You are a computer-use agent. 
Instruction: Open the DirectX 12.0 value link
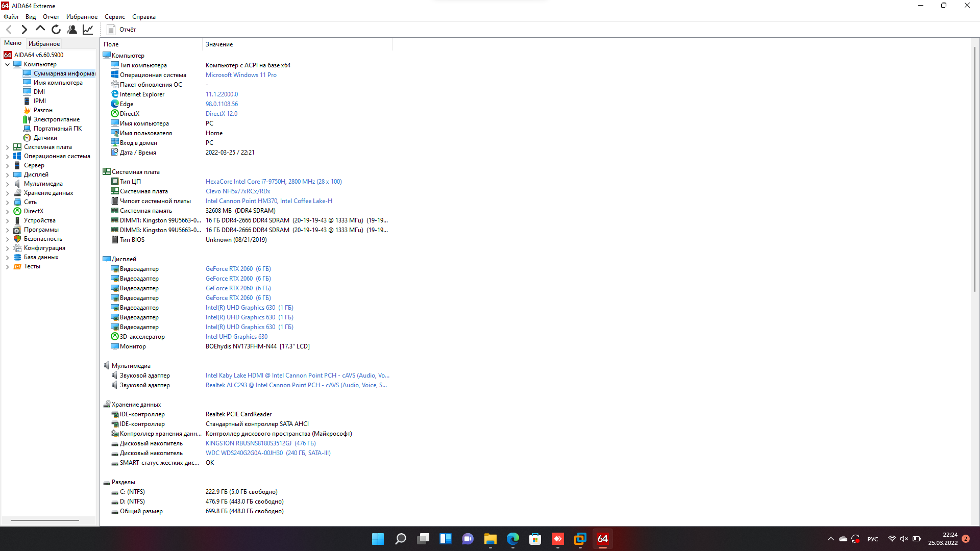222,114
